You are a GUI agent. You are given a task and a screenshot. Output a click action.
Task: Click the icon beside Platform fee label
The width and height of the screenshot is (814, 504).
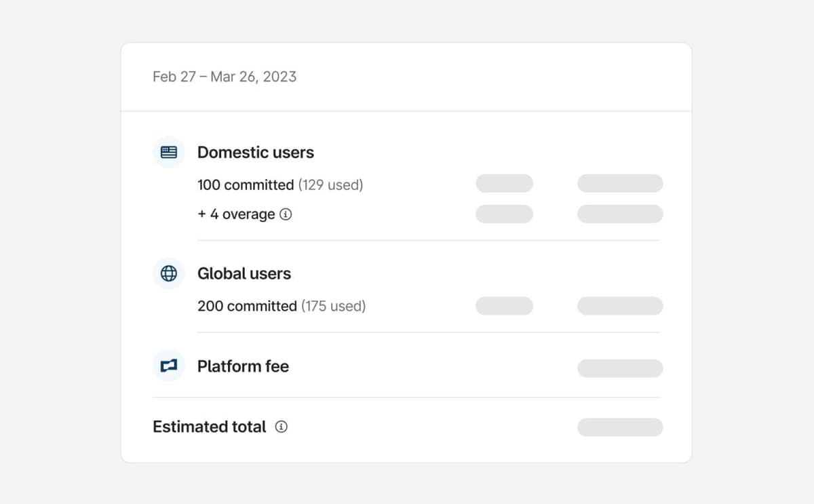click(x=168, y=366)
